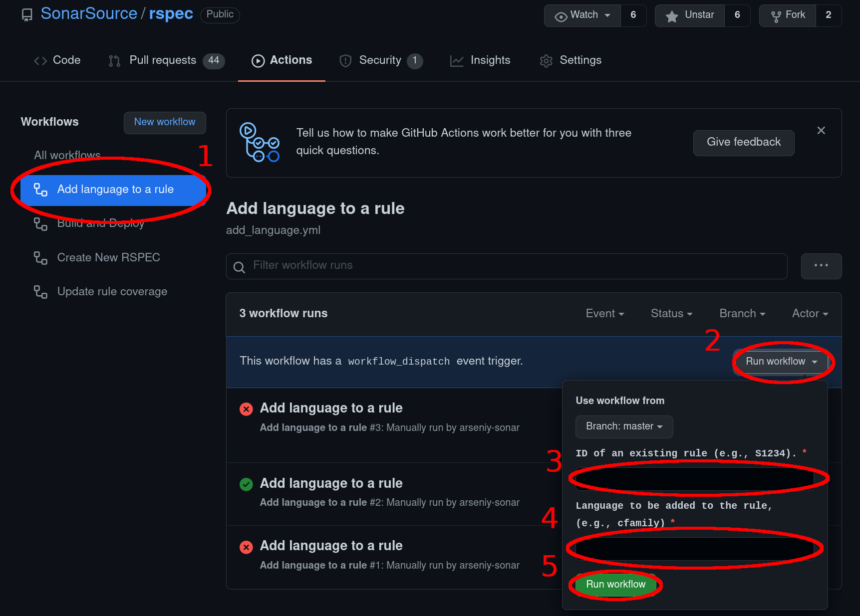Click the Watch button
Screen dimensions: 860x616
click(582, 15)
